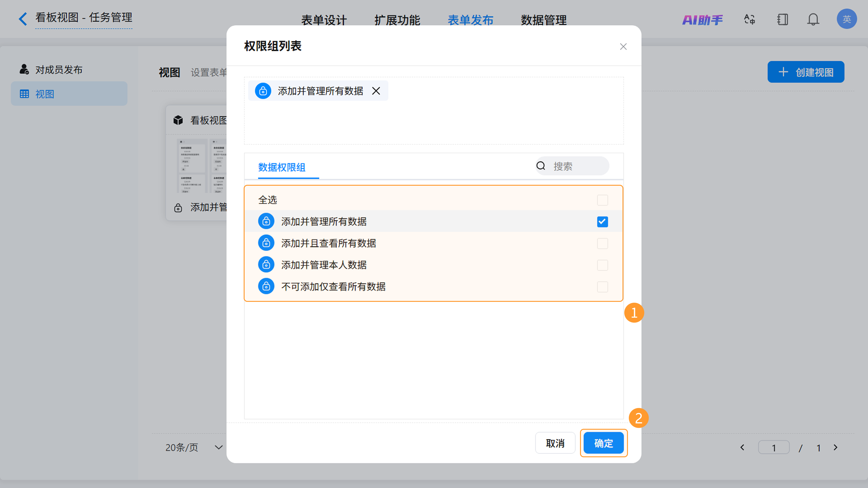Go to previous page arrow
The image size is (868, 488).
(x=742, y=447)
